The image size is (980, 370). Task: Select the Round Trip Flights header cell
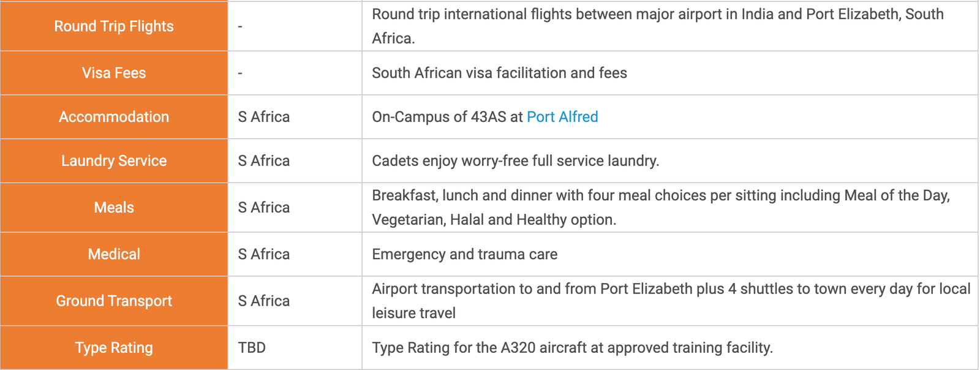click(114, 26)
